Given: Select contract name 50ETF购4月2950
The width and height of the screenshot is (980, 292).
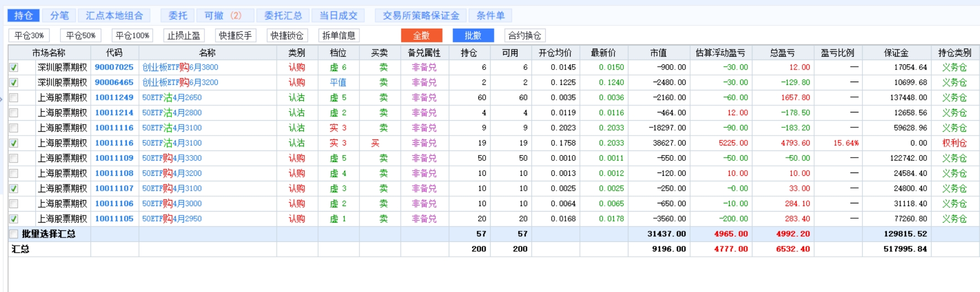Looking at the screenshot, I should point(172,219).
